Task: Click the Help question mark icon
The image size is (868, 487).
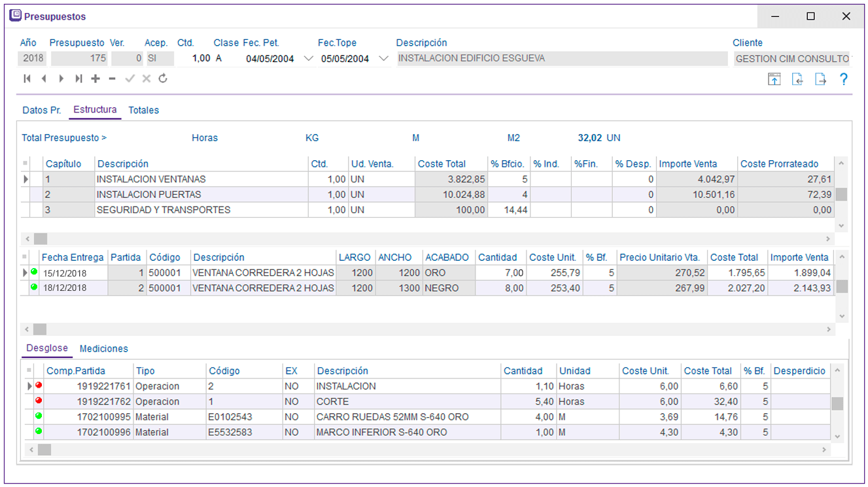Action: click(844, 79)
